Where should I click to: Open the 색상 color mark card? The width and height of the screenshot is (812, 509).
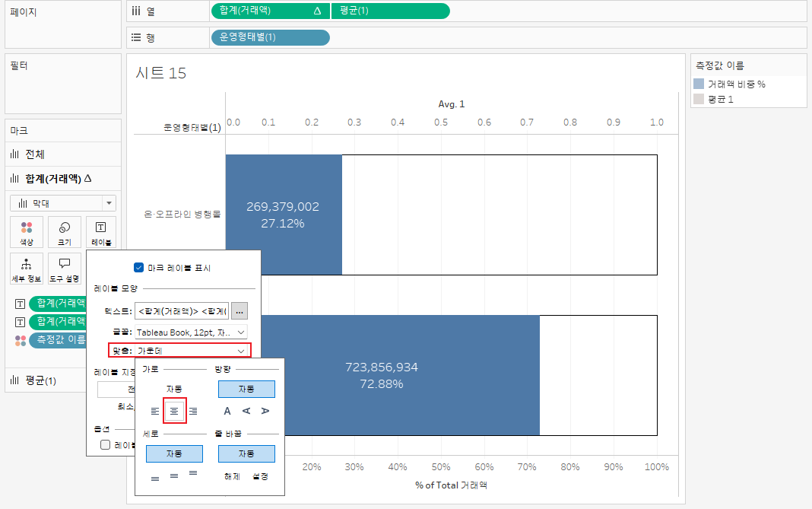[27, 232]
